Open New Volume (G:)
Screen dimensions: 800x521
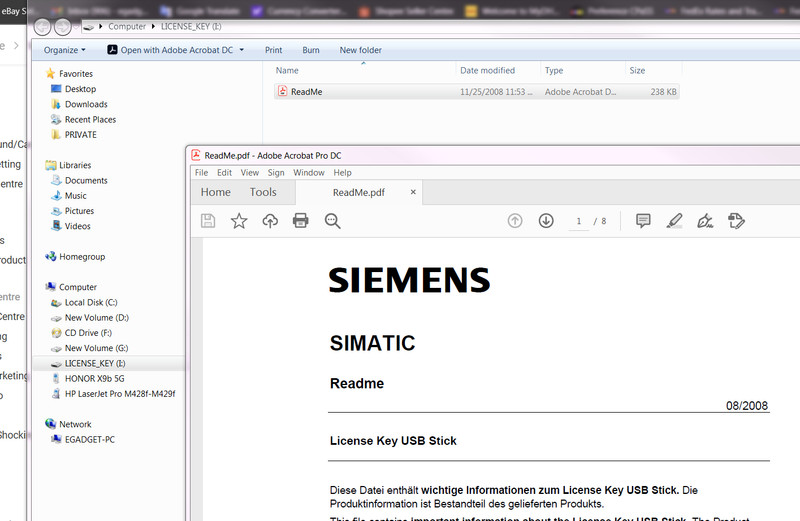pos(96,348)
